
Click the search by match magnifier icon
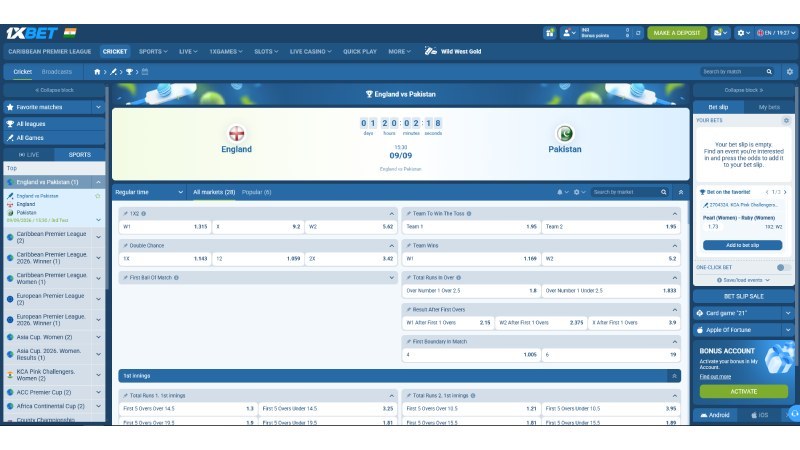(769, 72)
